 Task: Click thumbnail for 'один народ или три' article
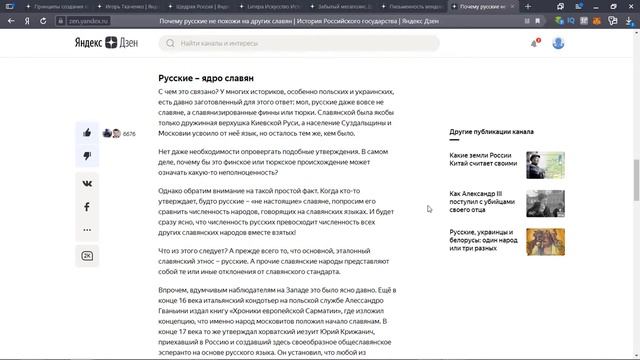pyautogui.click(x=545, y=242)
